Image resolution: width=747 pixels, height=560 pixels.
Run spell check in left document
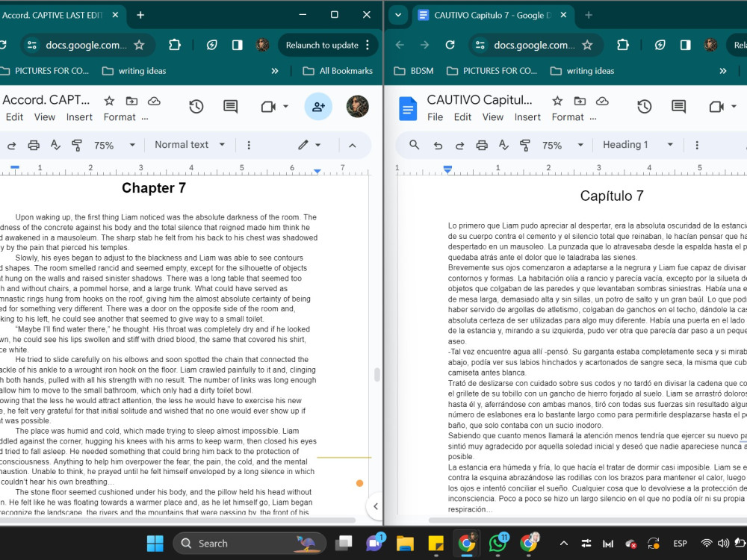[55, 146]
